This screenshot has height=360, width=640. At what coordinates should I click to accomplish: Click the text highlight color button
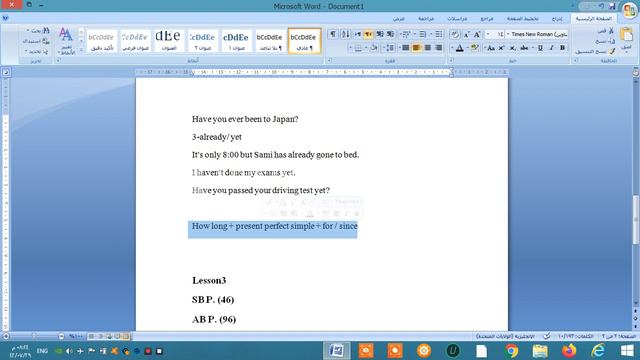(x=474, y=48)
